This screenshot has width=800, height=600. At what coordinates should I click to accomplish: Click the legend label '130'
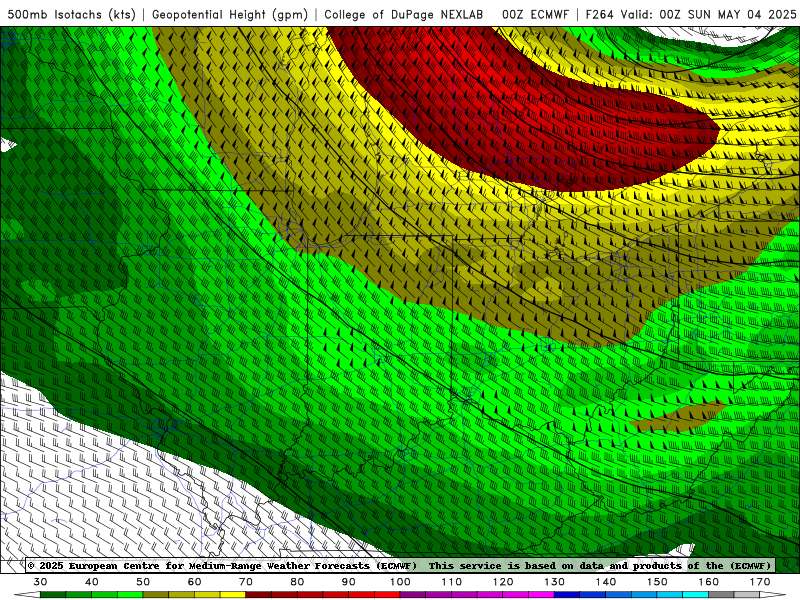coord(555,582)
